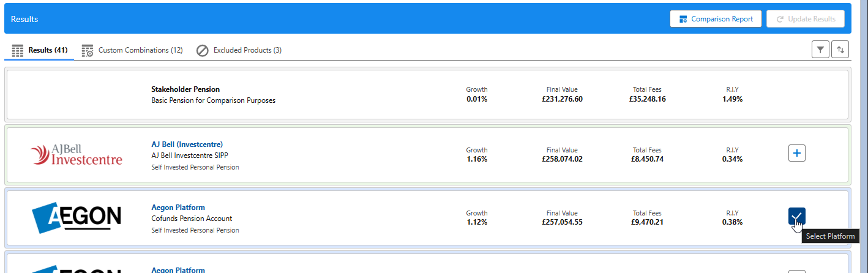Add AJ Bell Investcentre with plus button
Screen dimensions: 868x273
coord(796,153)
